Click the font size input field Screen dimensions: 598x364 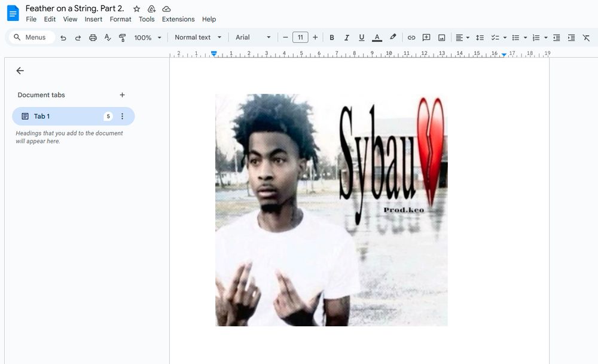300,37
